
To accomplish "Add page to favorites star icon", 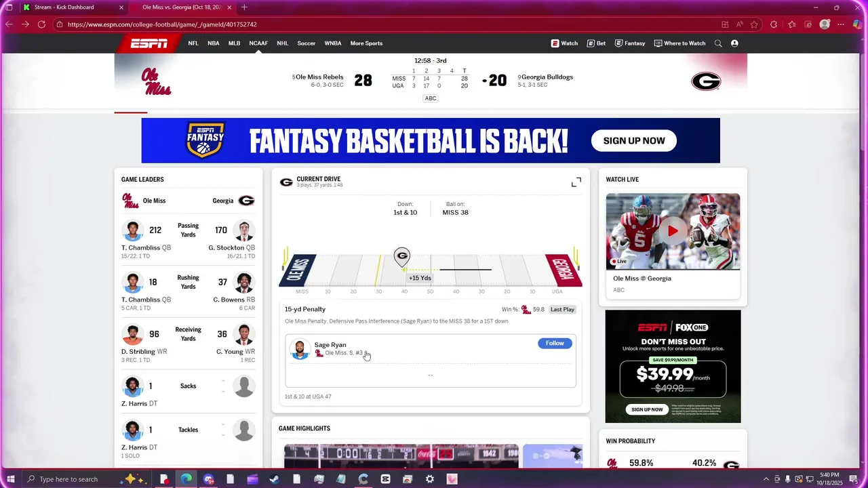I will 755,24.
